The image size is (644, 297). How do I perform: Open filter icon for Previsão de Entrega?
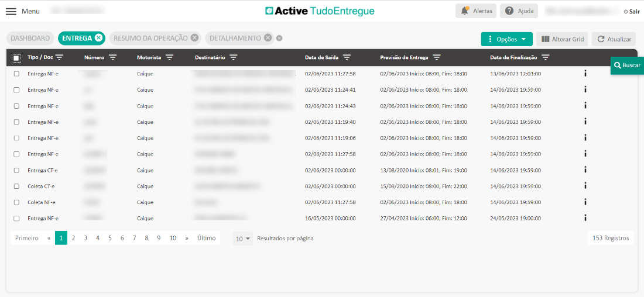pos(437,57)
